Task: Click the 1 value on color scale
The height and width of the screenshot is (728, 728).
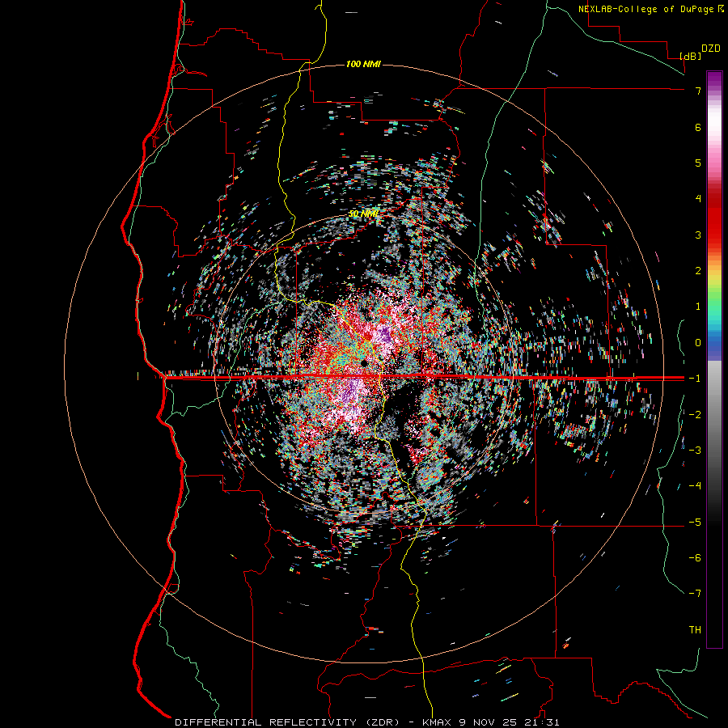Action: point(698,307)
